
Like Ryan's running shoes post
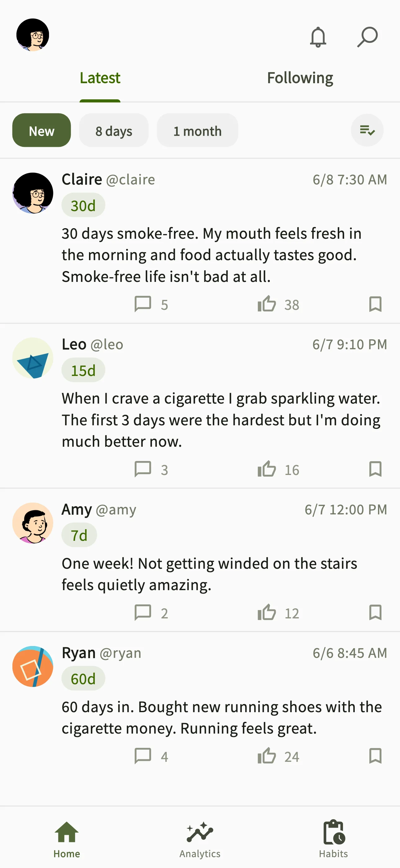(x=267, y=756)
